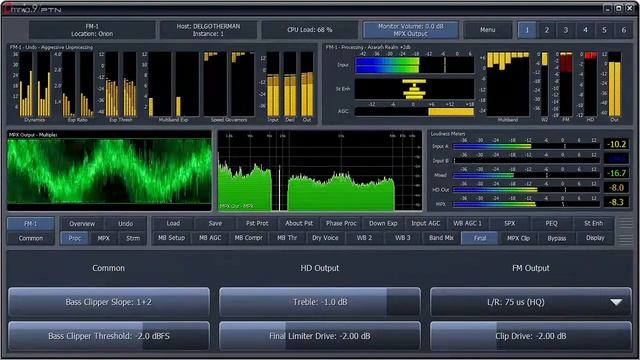Viewport: 640px width, 360px height.
Task: Open the SPX tab
Action: pos(510,223)
